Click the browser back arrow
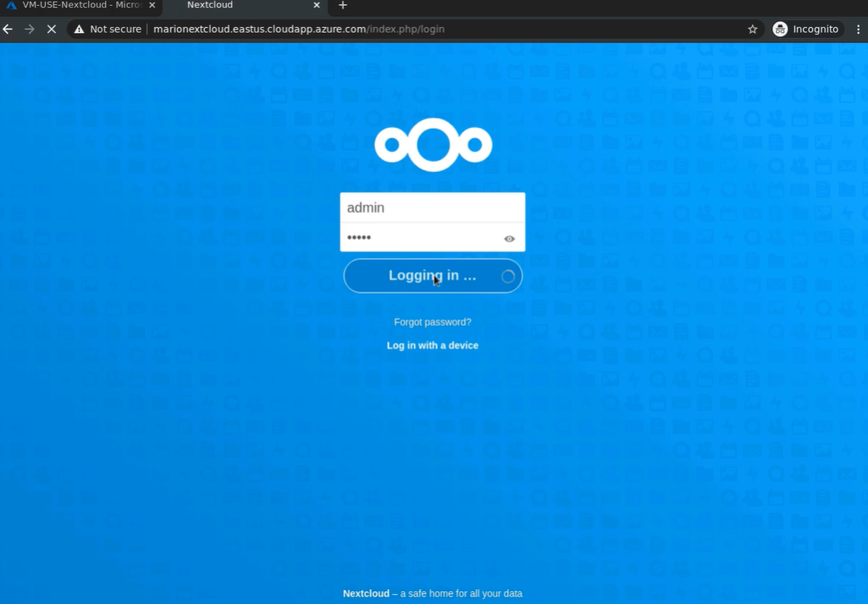 [x=8, y=29]
